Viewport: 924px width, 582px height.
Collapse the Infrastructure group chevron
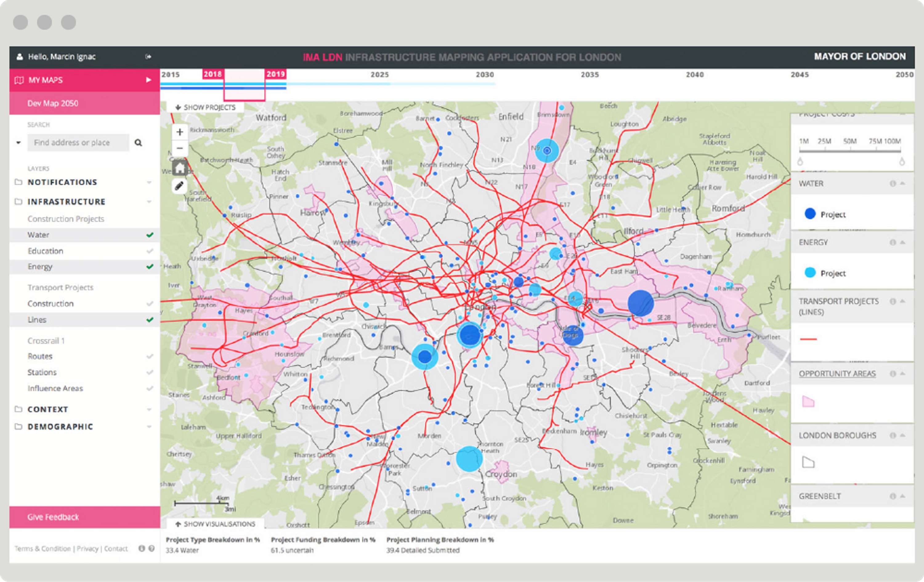(149, 201)
